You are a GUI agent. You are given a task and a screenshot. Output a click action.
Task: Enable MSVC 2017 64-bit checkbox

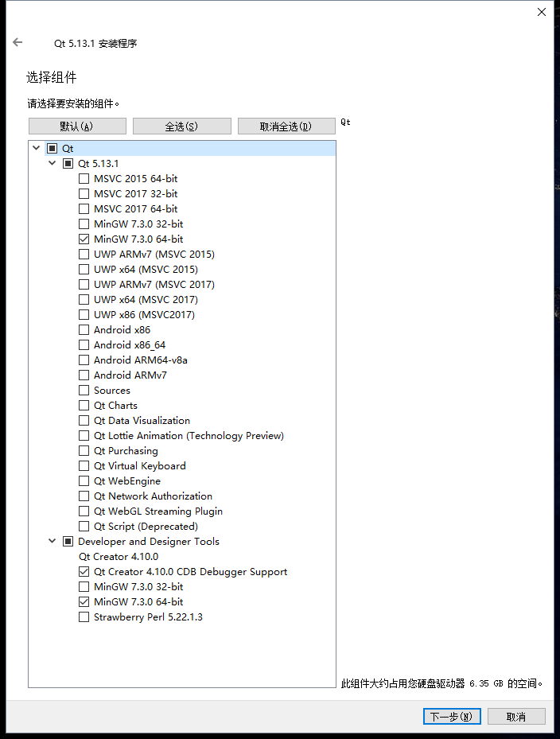coord(84,208)
